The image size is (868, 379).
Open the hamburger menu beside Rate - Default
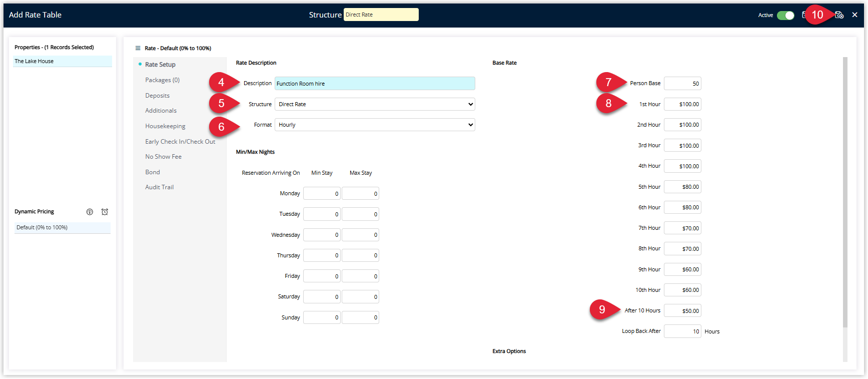[x=138, y=48]
